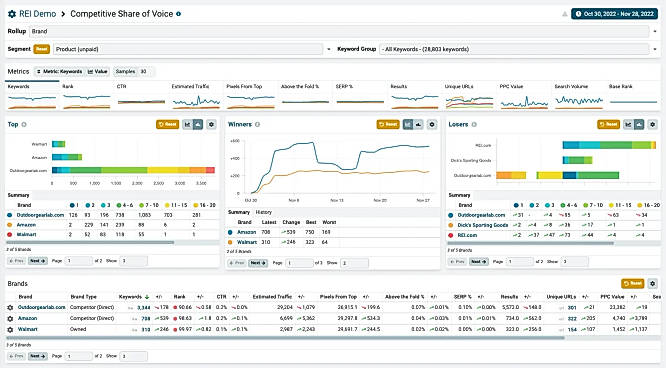Viewport: 666px width, 368px height.
Task: Click the Segment Reset button
Action: pos(42,49)
